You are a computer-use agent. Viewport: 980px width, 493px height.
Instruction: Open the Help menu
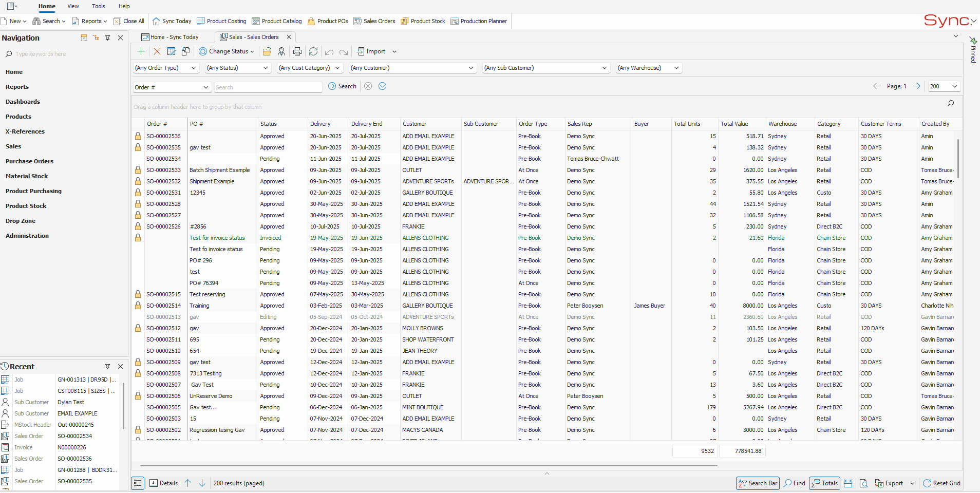pos(124,6)
